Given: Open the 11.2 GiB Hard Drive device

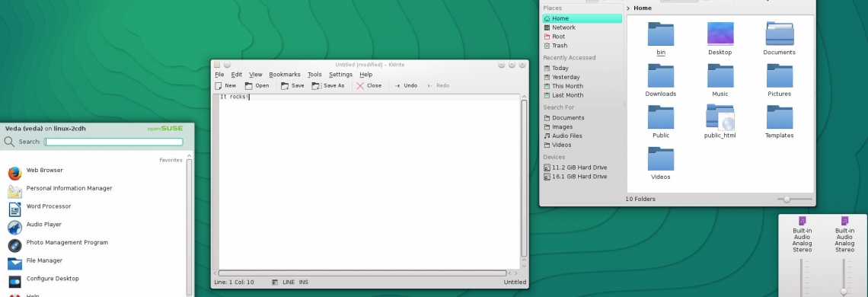Looking at the screenshot, I should point(582,168).
